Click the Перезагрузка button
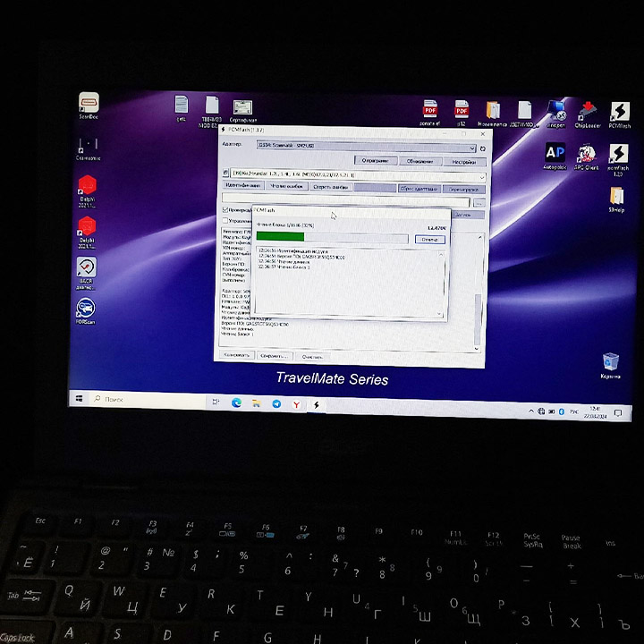644x644 pixels. point(463,190)
